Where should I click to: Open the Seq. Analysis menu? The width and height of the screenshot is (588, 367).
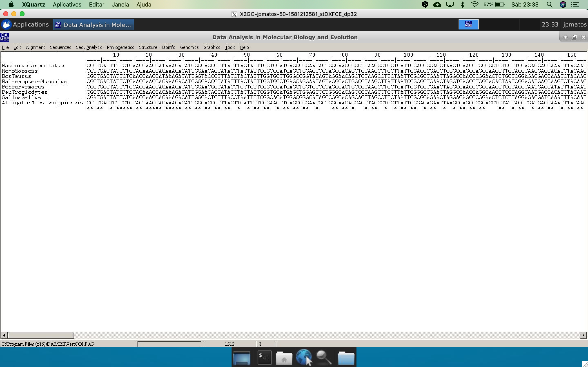(x=89, y=47)
